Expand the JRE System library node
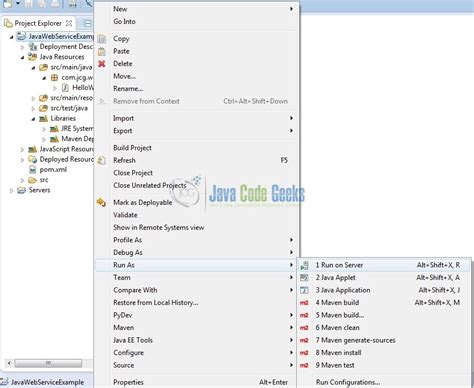 [44, 129]
